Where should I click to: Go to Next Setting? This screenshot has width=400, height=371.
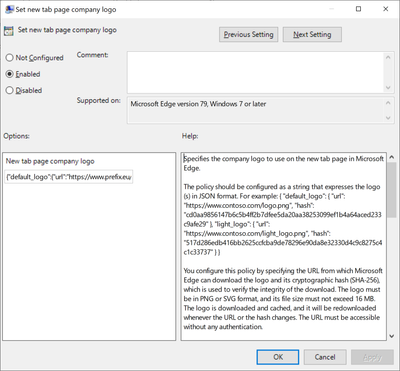coord(312,35)
